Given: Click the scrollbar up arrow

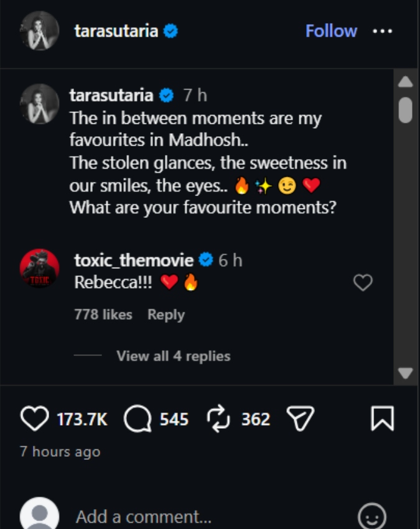Looking at the screenshot, I should coord(405,82).
